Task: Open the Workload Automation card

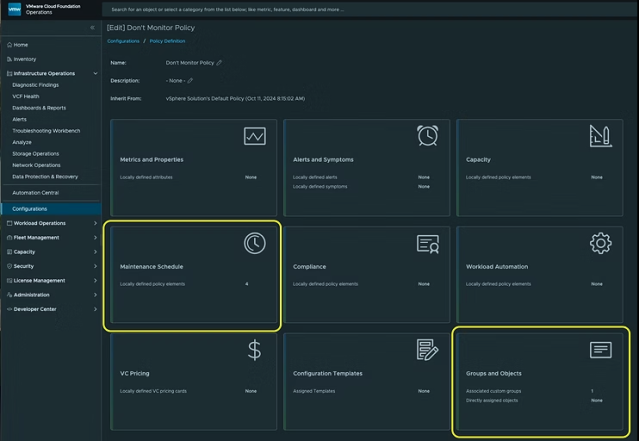Action: click(540, 275)
